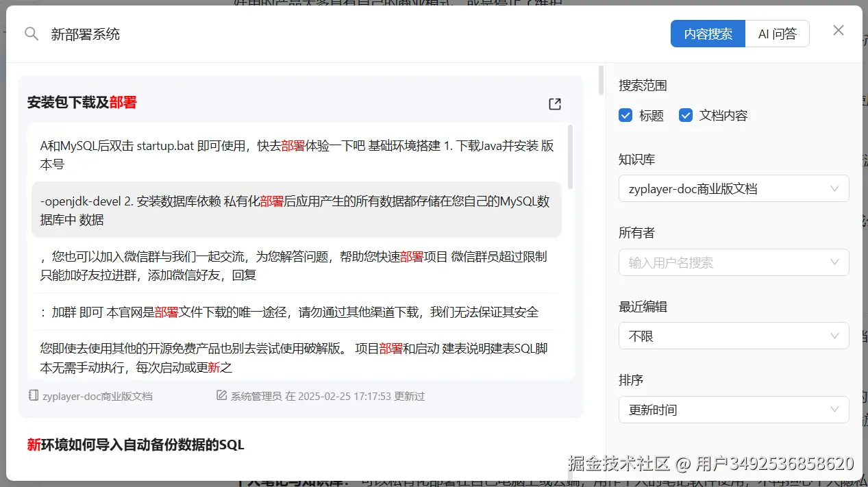Image resolution: width=868 pixels, height=487 pixels.
Task: Click the results panel scrollbar
Action: coord(602,80)
